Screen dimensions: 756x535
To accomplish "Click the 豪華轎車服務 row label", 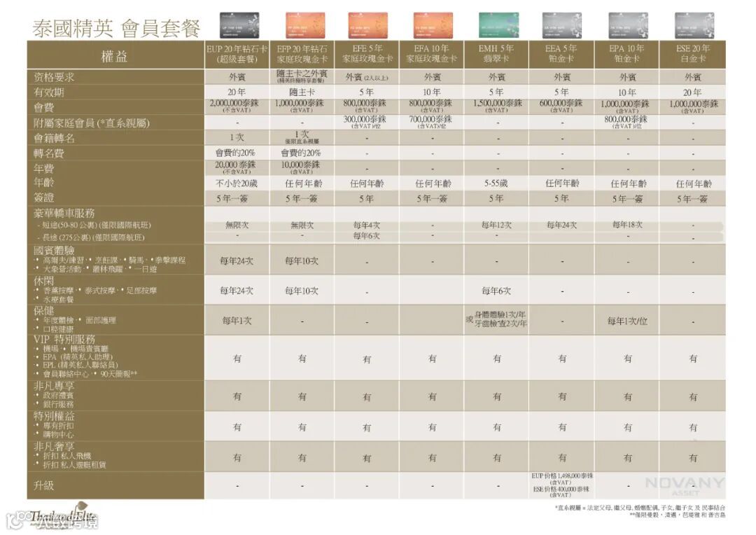I will pyautogui.click(x=64, y=213).
